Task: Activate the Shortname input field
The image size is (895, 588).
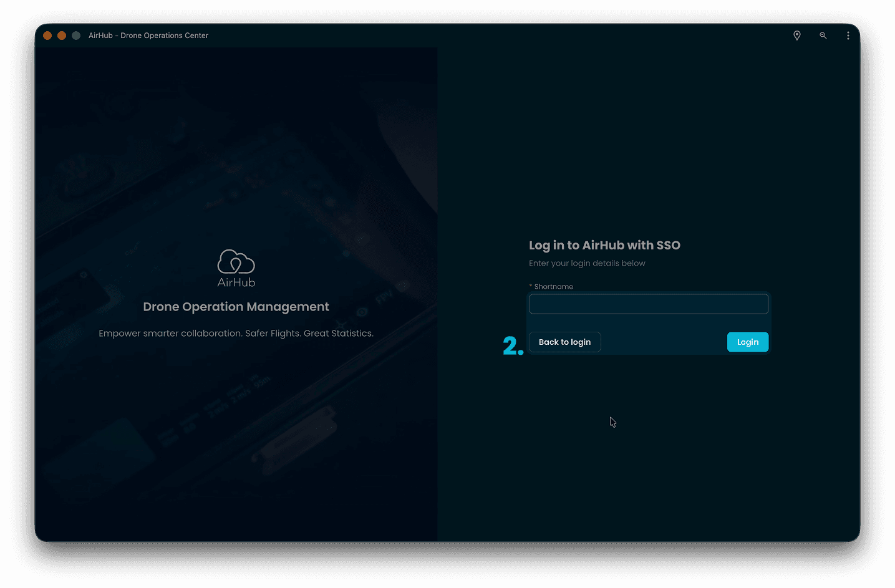Action: (649, 304)
